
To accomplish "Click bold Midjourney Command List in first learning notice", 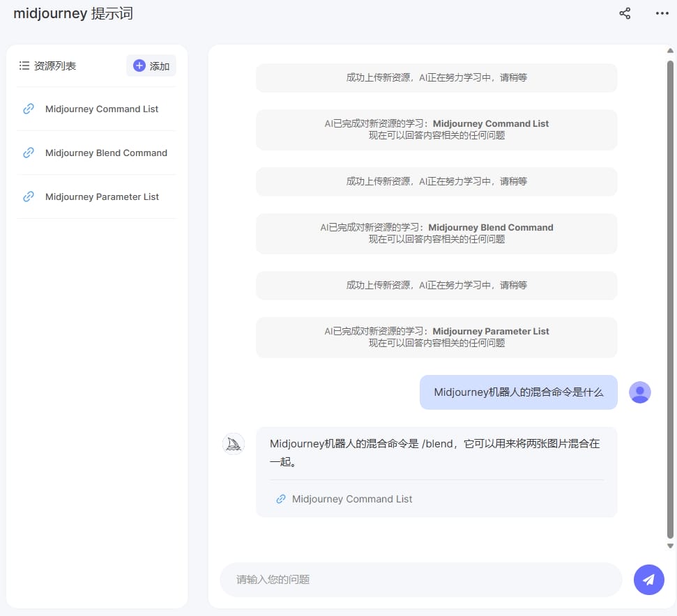I will coord(490,124).
